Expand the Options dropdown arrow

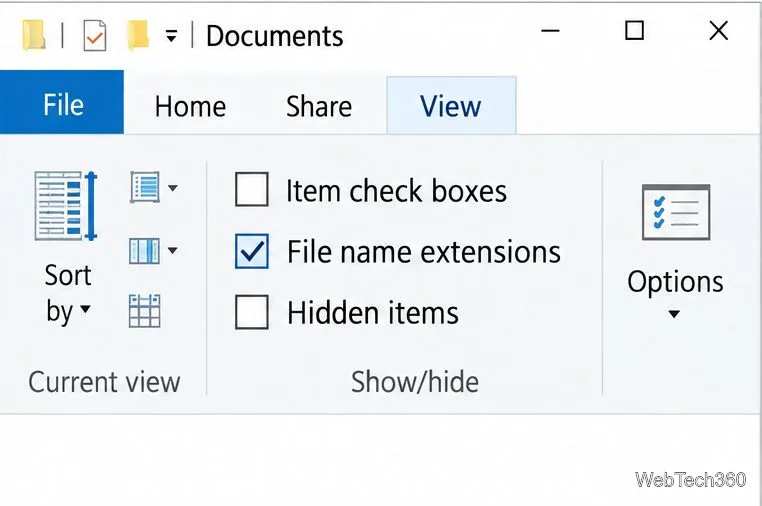tap(674, 314)
